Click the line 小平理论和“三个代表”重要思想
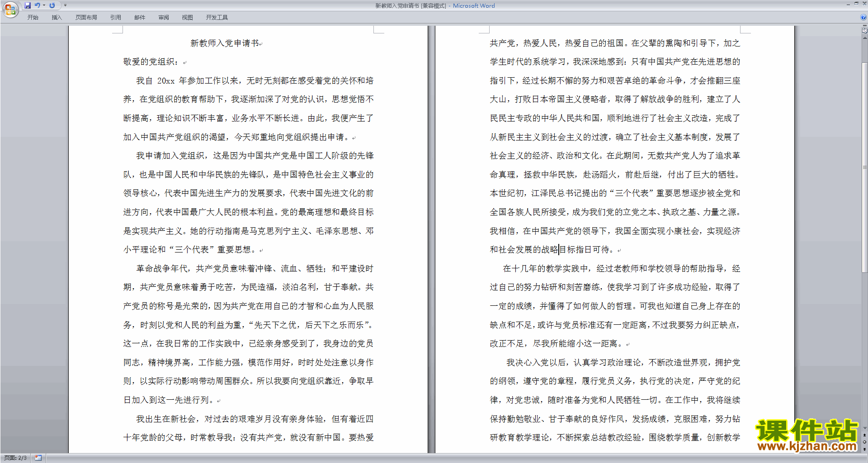The image size is (868, 463). click(190, 250)
